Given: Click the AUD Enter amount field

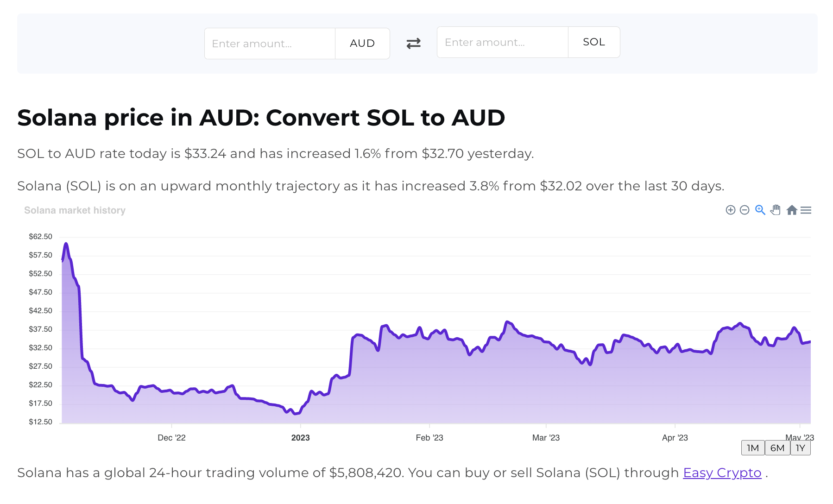Looking at the screenshot, I should tap(270, 43).
